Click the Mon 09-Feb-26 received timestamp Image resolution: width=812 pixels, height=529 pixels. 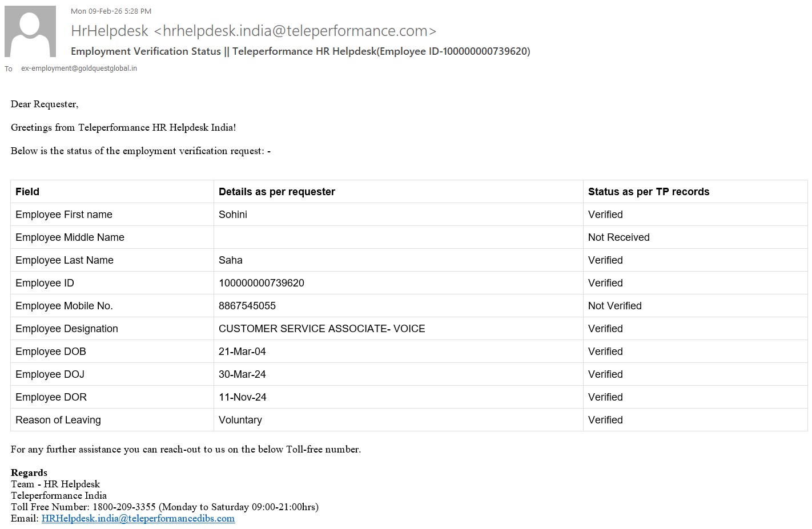[x=111, y=11]
